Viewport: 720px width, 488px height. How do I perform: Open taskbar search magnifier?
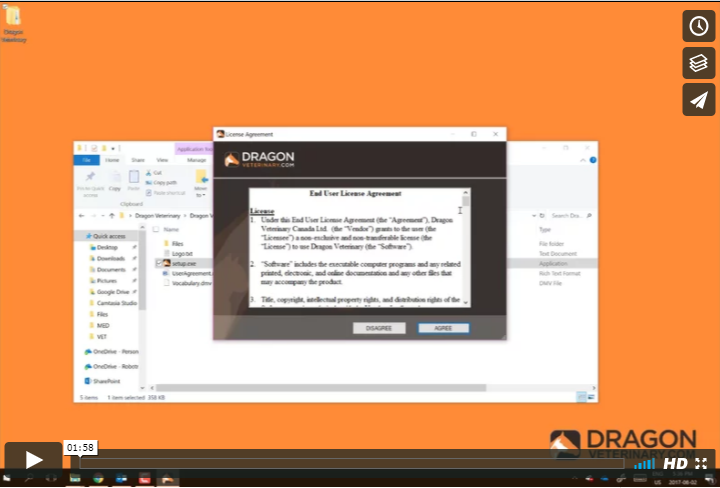28,478
